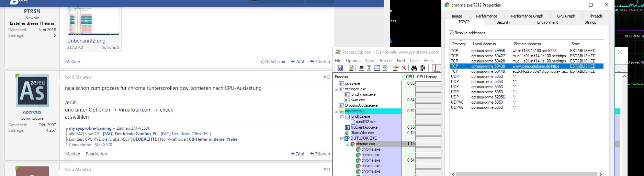Collapse the winlogon.exe tree node
644x176 pixels.
337,89
